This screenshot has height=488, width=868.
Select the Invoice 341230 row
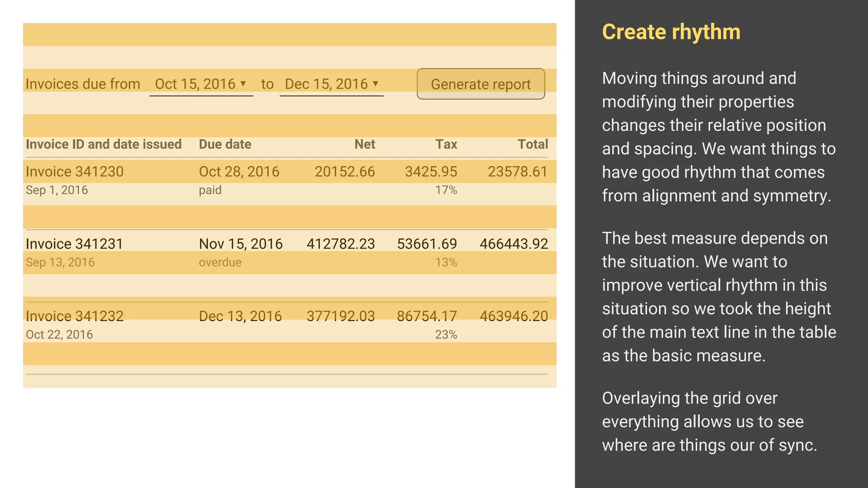(x=75, y=172)
